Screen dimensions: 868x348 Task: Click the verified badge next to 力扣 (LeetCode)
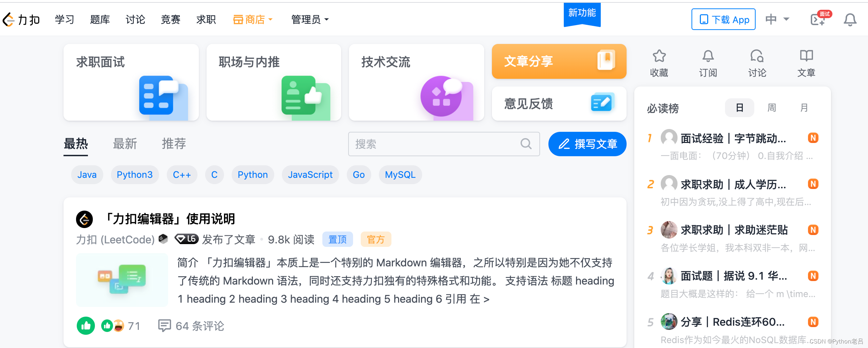163,239
